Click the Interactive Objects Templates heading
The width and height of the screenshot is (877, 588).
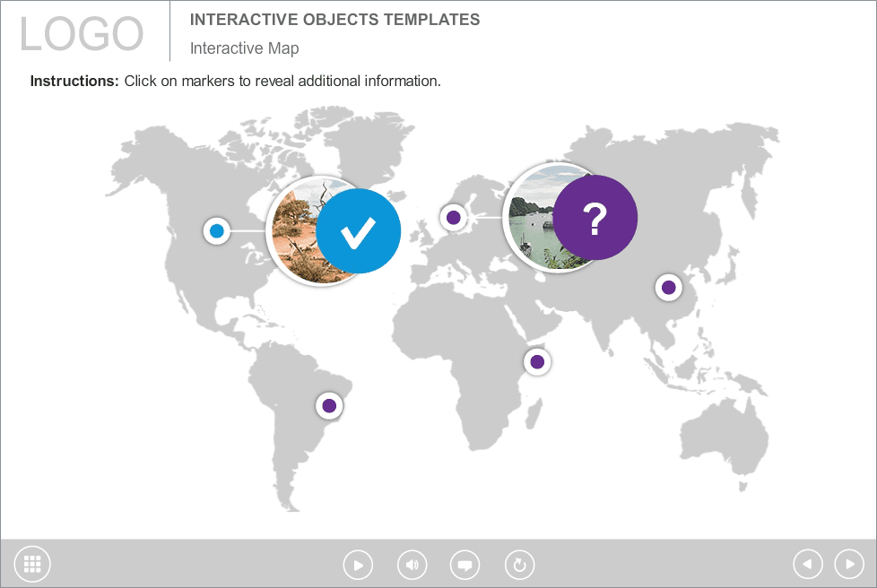tap(334, 20)
